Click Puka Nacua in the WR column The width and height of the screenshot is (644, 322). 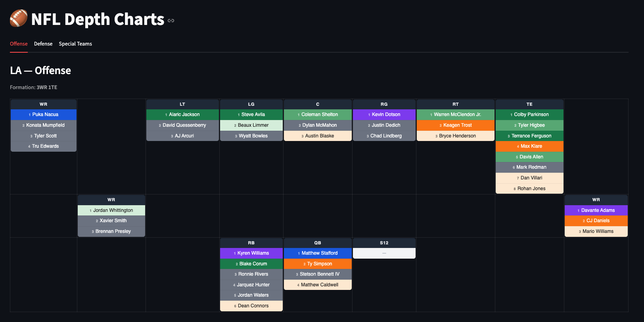point(44,114)
